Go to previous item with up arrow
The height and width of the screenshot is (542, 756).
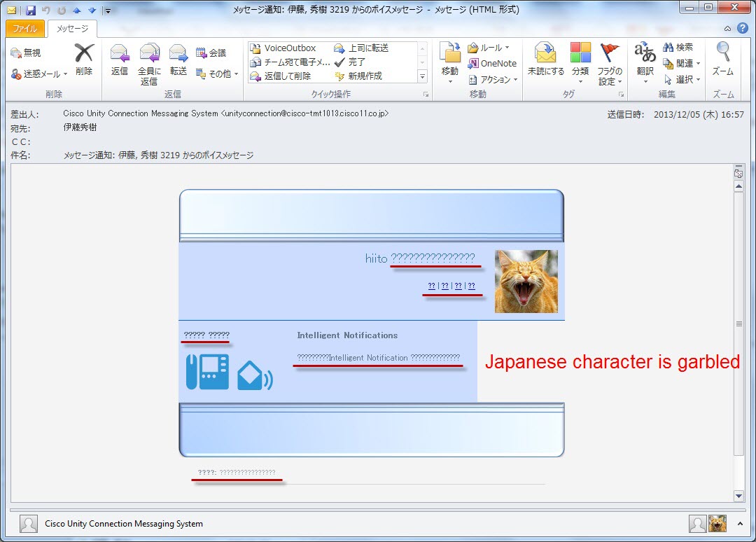tap(76, 10)
